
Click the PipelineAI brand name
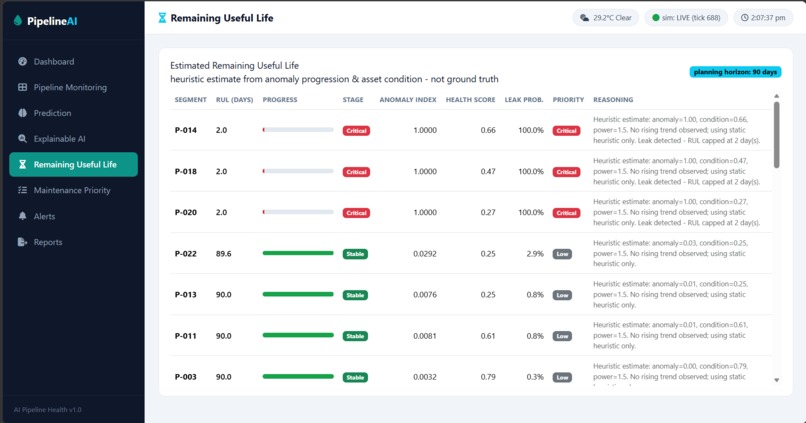pyautogui.click(x=52, y=21)
